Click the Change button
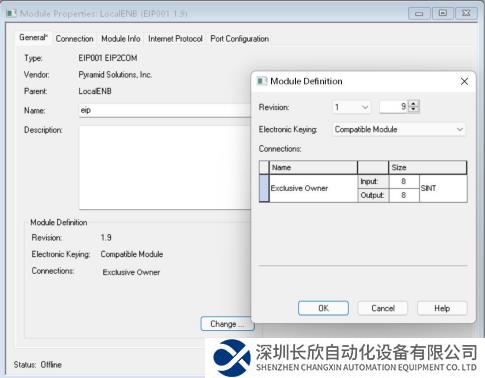Image resolution: width=485 pixels, height=378 pixels. 227,324
